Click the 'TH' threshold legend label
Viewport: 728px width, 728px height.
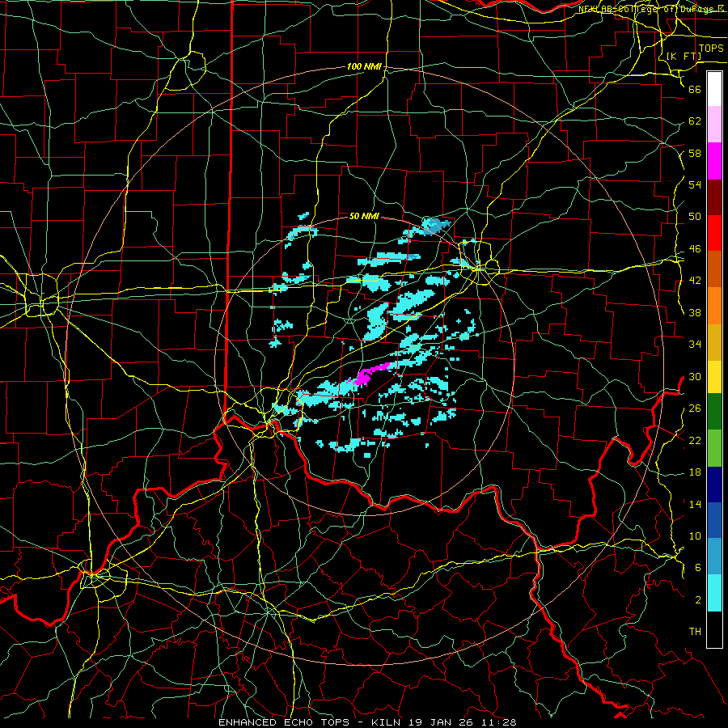695,632
